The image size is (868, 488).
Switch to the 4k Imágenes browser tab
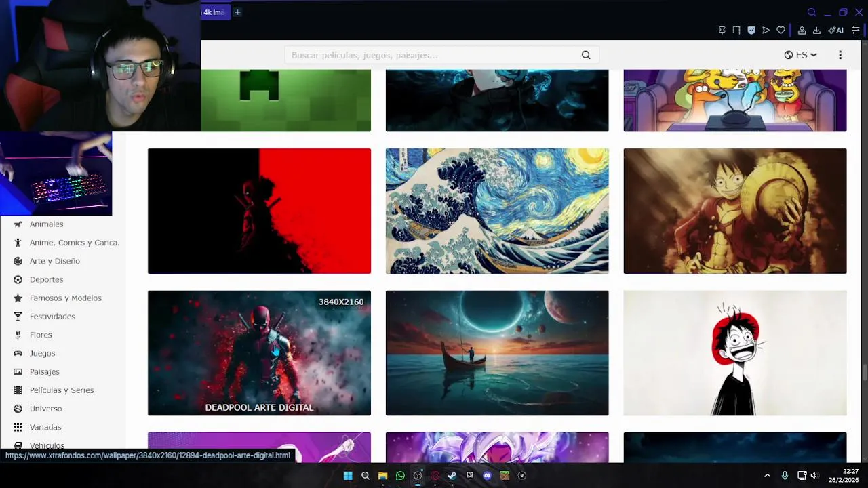(x=216, y=12)
